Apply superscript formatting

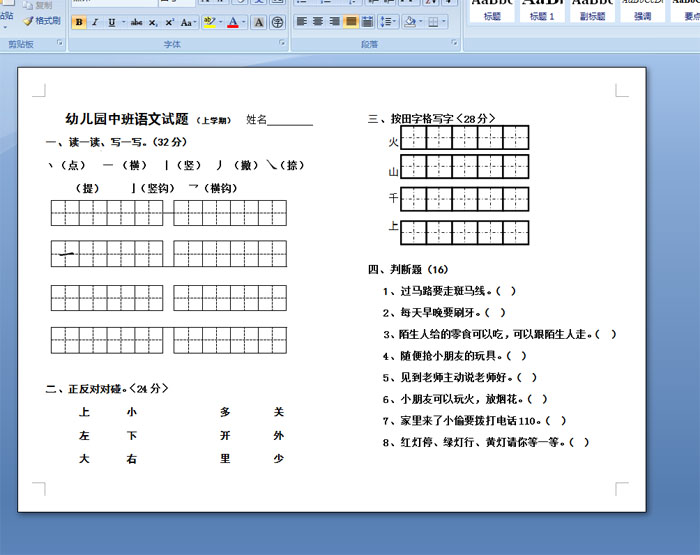pyautogui.click(x=170, y=22)
